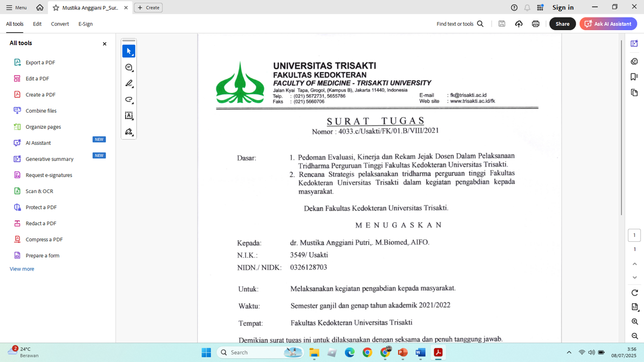Open the Windows Start button
The height and width of the screenshot is (362, 644).
point(206,352)
